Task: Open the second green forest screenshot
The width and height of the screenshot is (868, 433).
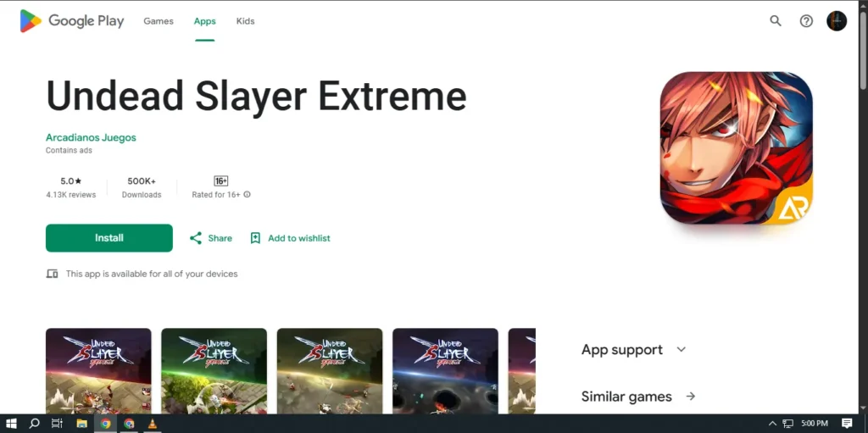Action: click(214, 371)
